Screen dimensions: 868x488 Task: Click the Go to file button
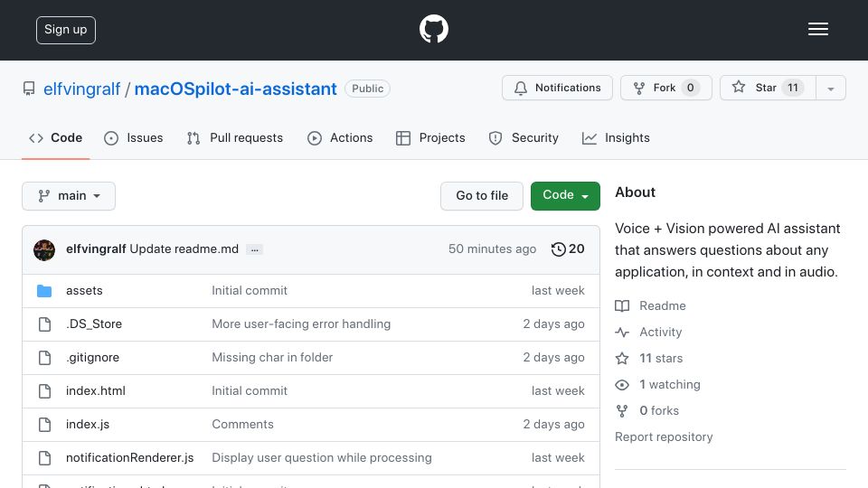[x=482, y=196]
